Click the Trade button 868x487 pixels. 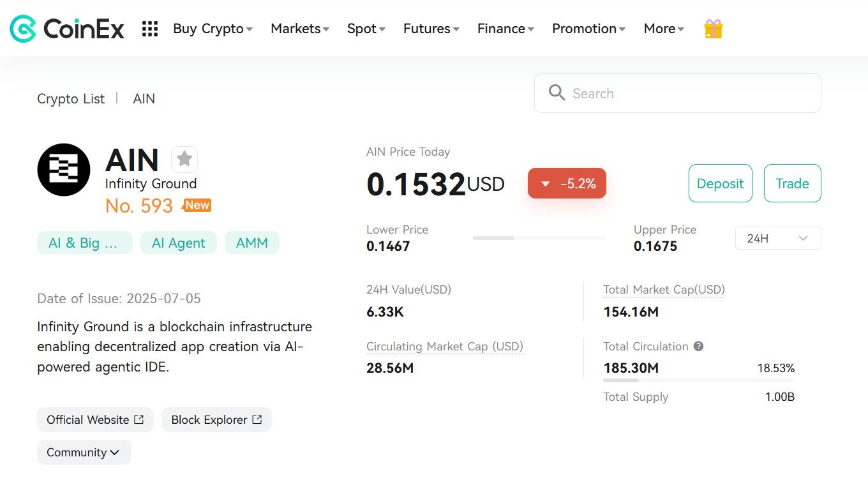793,183
